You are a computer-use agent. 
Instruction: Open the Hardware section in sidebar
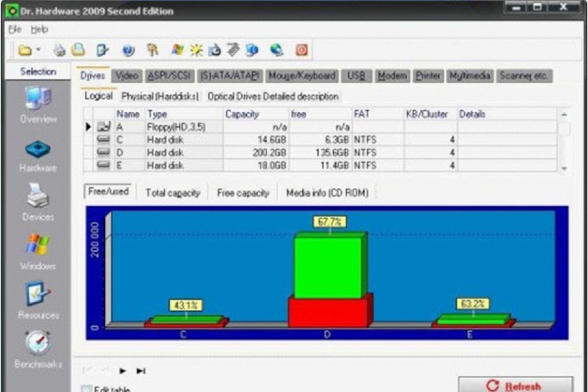(x=39, y=156)
